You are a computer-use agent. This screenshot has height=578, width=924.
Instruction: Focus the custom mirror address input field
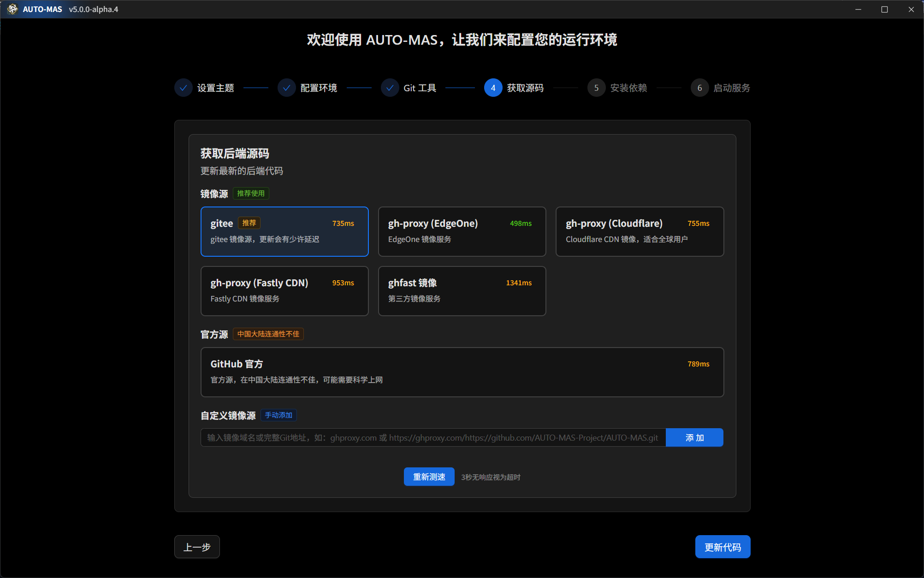432,437
